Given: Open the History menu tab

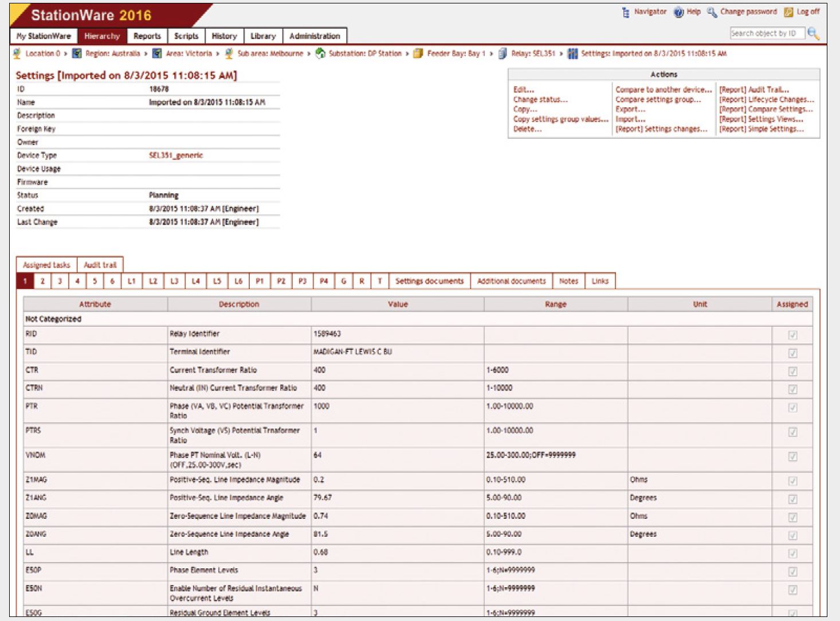Looking at the screenshot, I should 224,36.
